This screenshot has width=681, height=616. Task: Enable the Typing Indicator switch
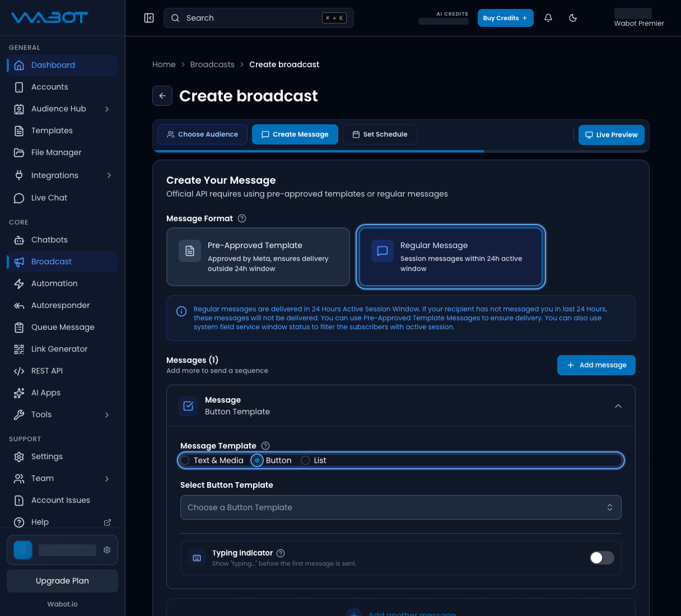(x=602, y=558)
